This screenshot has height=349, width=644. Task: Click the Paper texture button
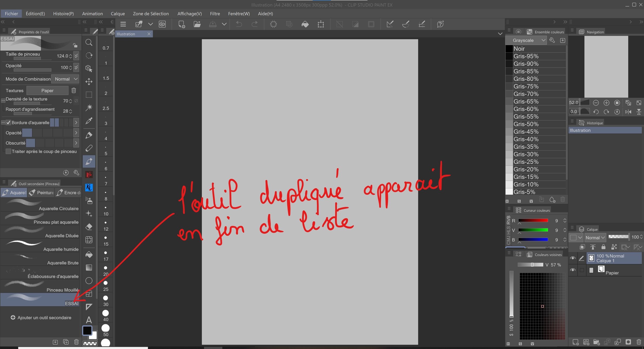[x=47, y=90]
